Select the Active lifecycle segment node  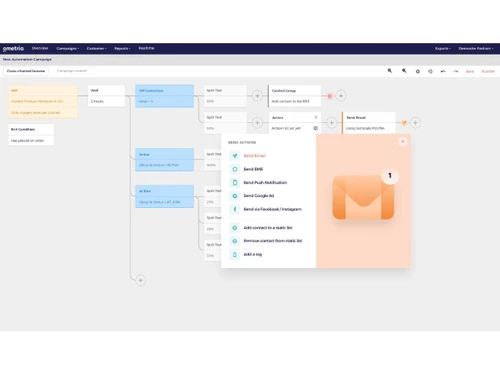point(164,160)
